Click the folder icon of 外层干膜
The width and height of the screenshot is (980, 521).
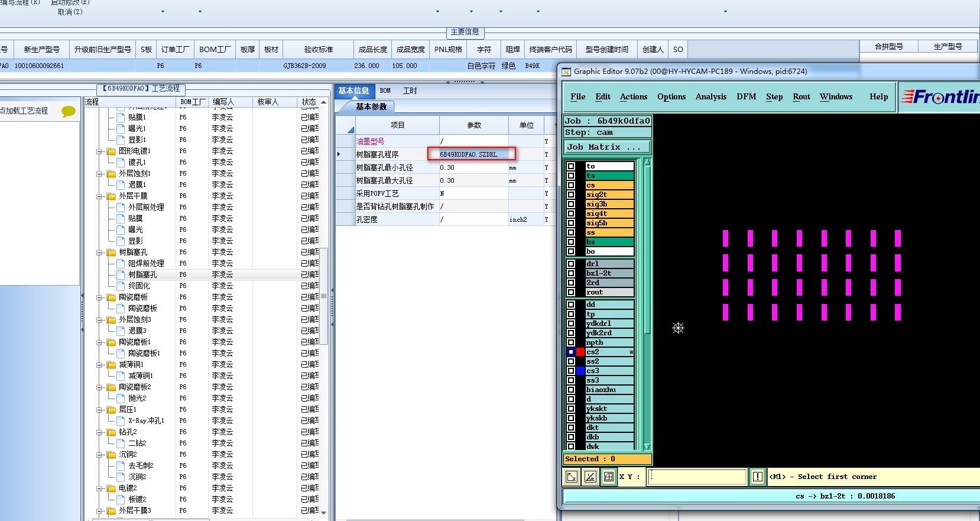[111, 196]
